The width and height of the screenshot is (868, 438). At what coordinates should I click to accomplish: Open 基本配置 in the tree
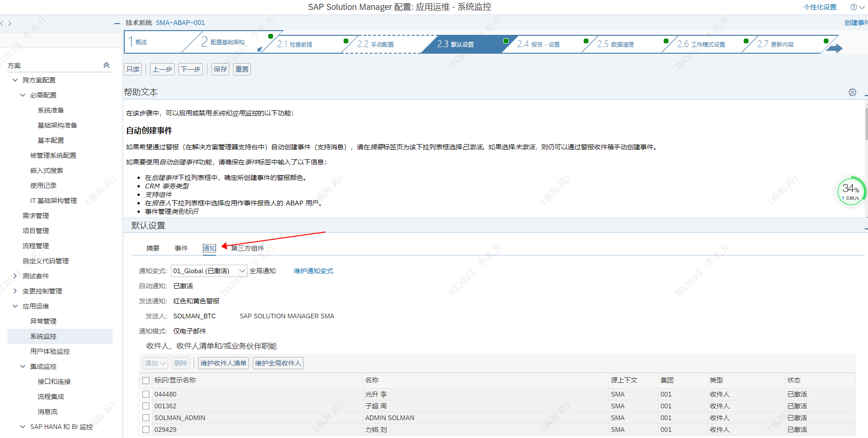click(51, 140)
